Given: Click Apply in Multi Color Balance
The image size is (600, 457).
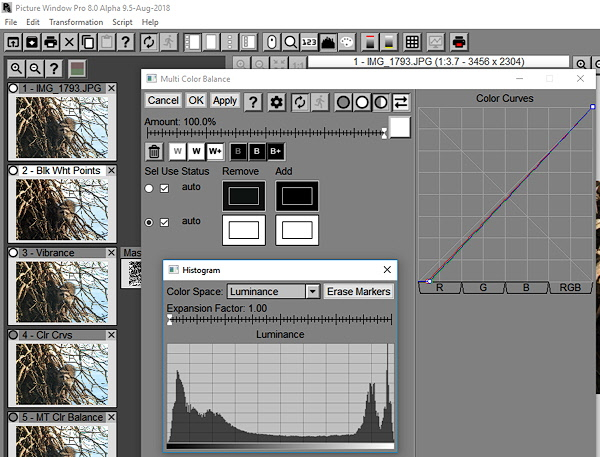Looking at the screenshot, I should point(225,101).
